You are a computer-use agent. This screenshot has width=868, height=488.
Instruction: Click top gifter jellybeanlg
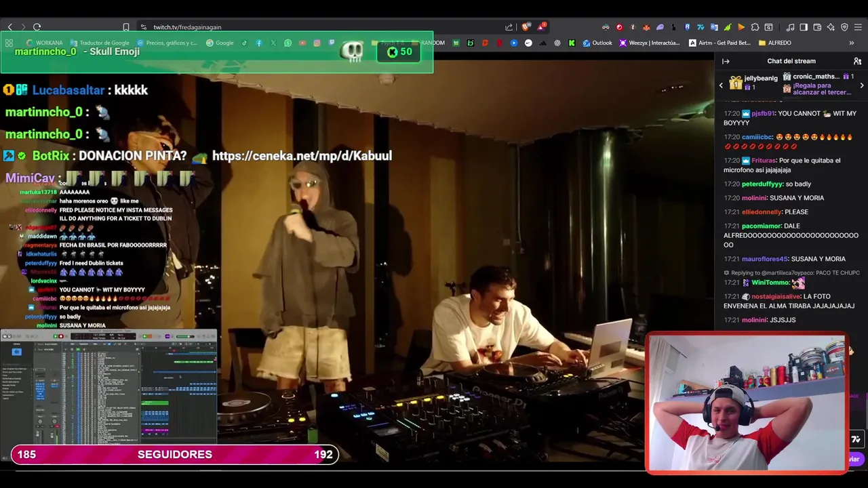(x=760, y=78)
